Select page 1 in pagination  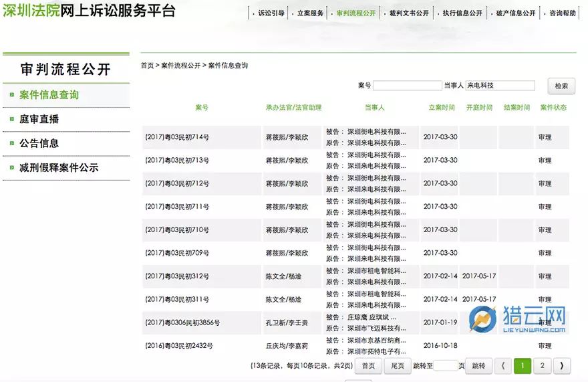coord(523,366)
